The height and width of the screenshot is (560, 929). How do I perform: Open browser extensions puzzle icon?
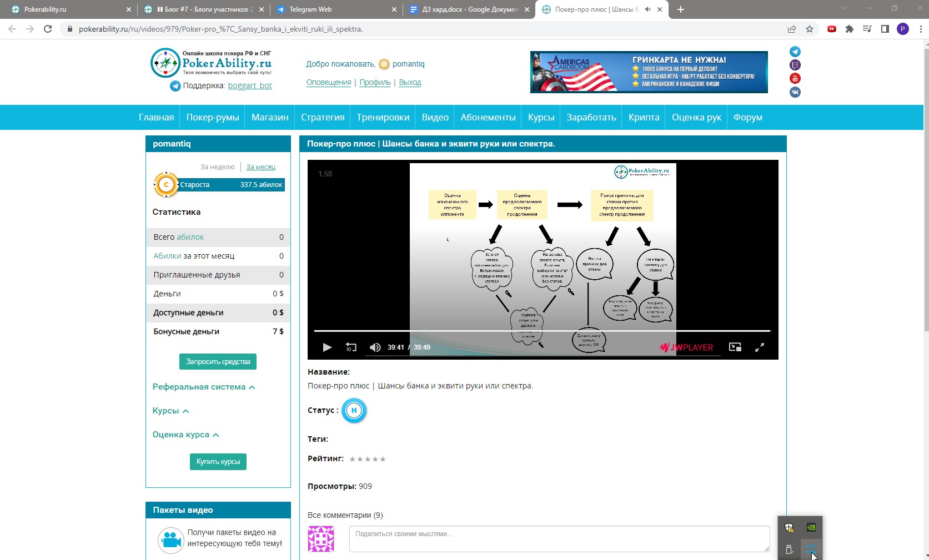click(x=849, y=29)
